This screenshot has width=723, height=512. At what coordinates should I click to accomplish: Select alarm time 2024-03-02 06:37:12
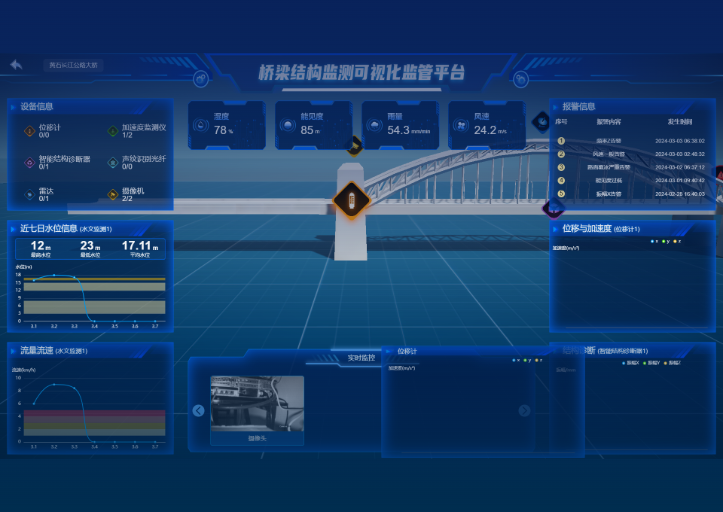point(680,167)
